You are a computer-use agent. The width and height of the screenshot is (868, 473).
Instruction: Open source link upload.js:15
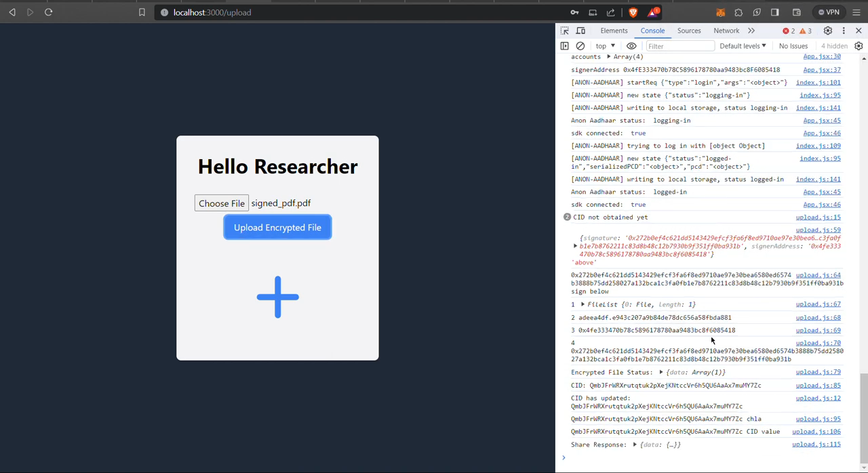[x=818, y=218]
